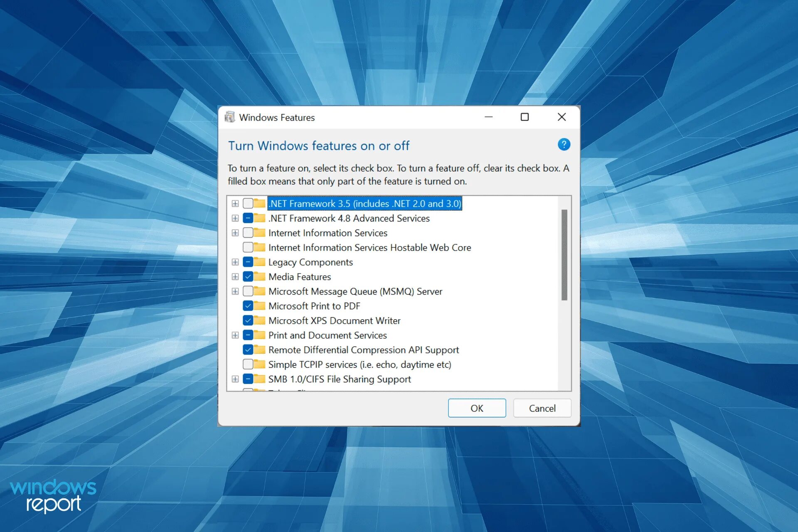798x532 pixels.
Task: Uncheck Microsoft XPS Document Writer
Action: pyautogui.click(x=248, y=320)
